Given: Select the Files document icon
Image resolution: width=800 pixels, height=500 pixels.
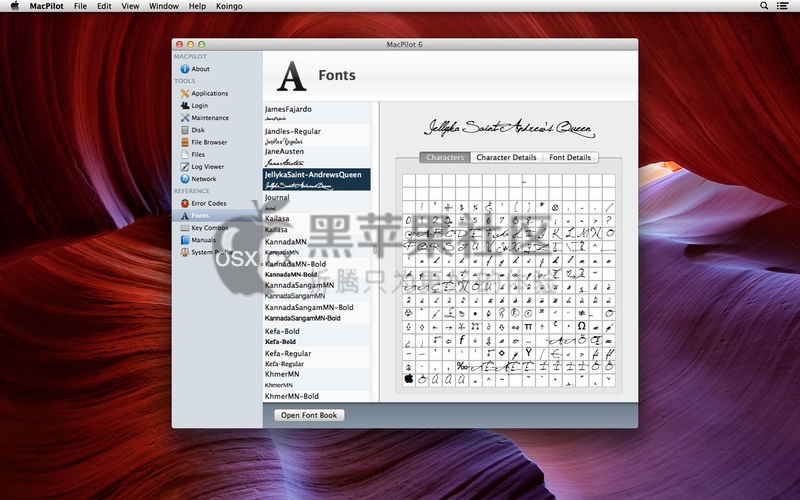Looking at the screenshot, I should [x=185, y=155].
